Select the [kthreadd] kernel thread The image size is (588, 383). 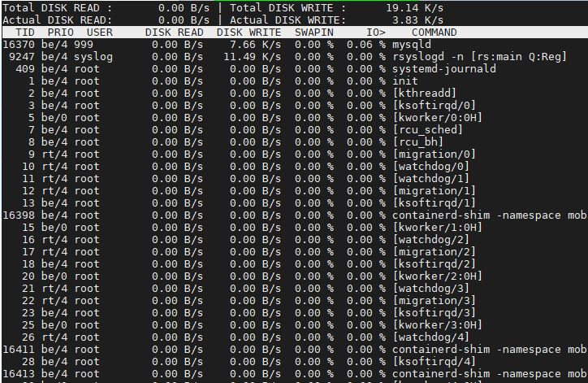tap(424, 93)
